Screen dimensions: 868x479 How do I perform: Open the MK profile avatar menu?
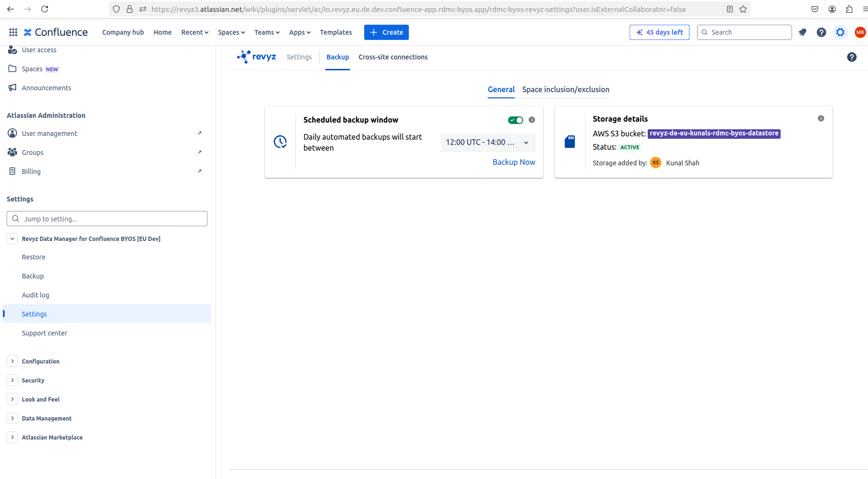[x=860, y=32]
